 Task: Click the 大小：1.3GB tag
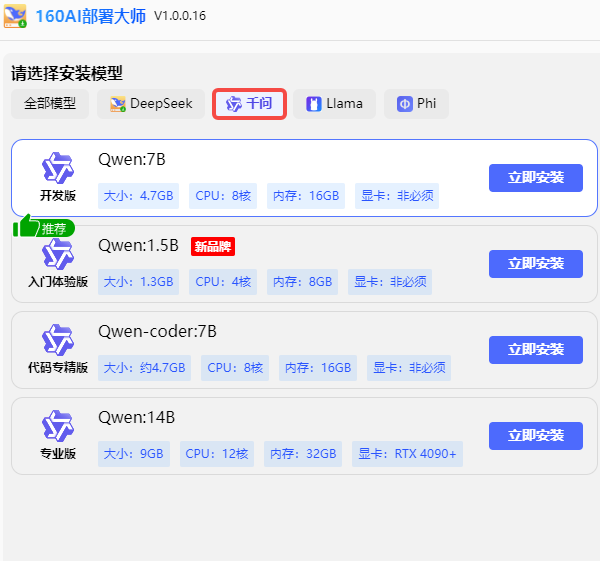(x=139, y=282)
